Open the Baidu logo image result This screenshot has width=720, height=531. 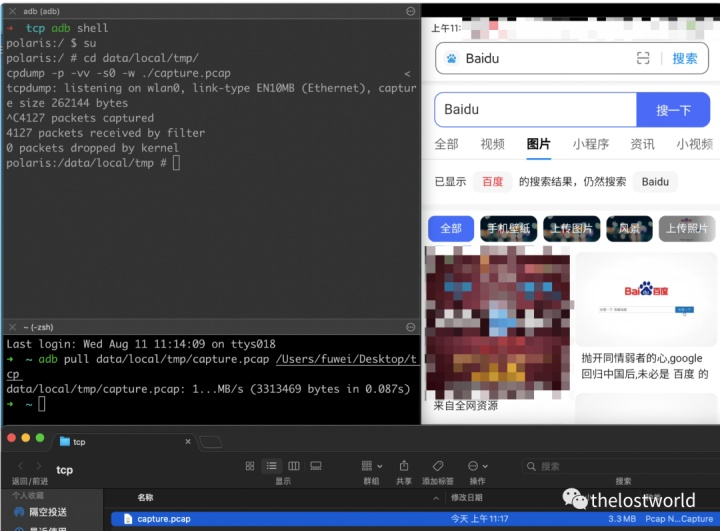[646, 299]
